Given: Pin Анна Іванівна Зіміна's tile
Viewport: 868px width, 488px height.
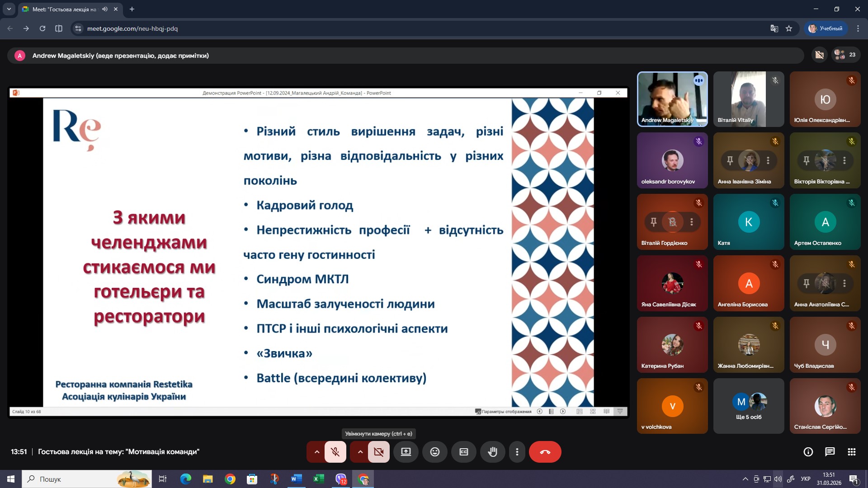Looking at the screenshot, I should point(730,160).
